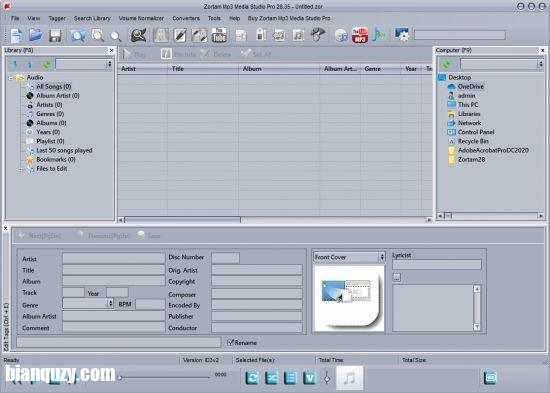550x393 pixels.
Task: Click the red YouTube MP3 converter icon
Action: click(360, 35)
